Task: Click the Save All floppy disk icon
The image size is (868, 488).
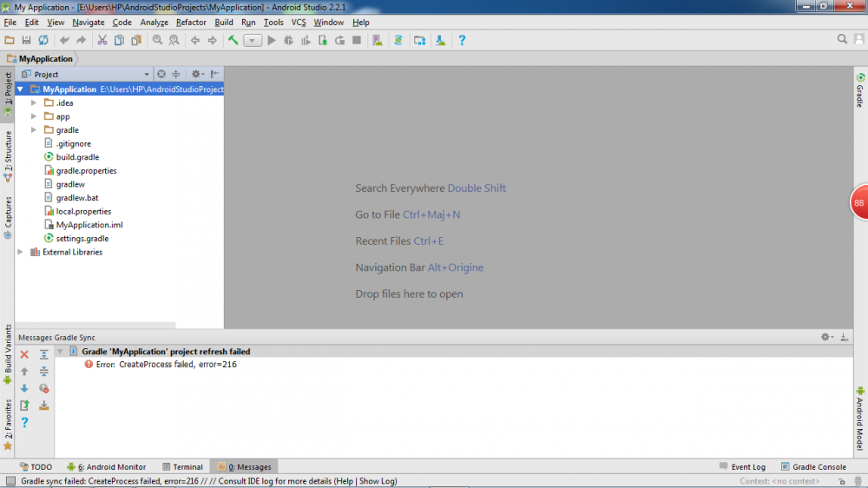Action: point(26,40)
